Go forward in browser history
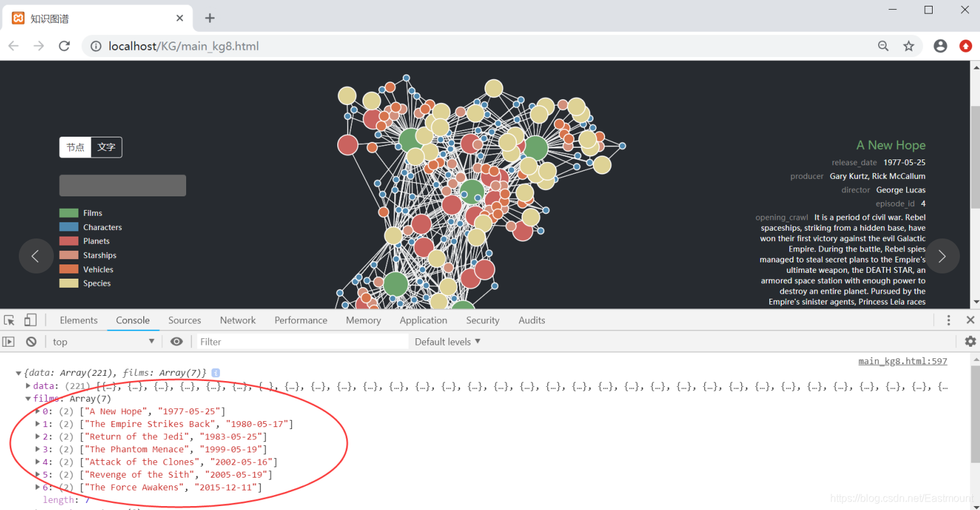 [x=39, y=46]
